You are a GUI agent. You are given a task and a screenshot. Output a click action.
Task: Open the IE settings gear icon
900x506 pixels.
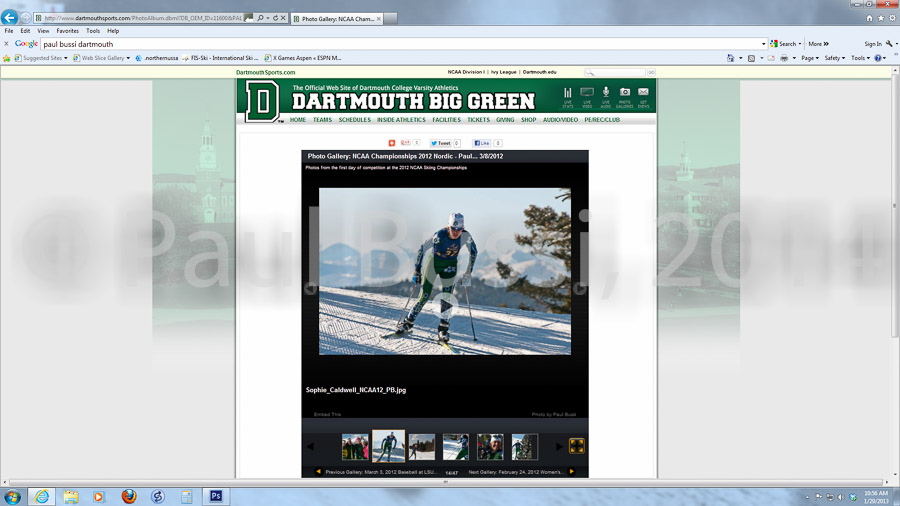(x=893, y=18)
